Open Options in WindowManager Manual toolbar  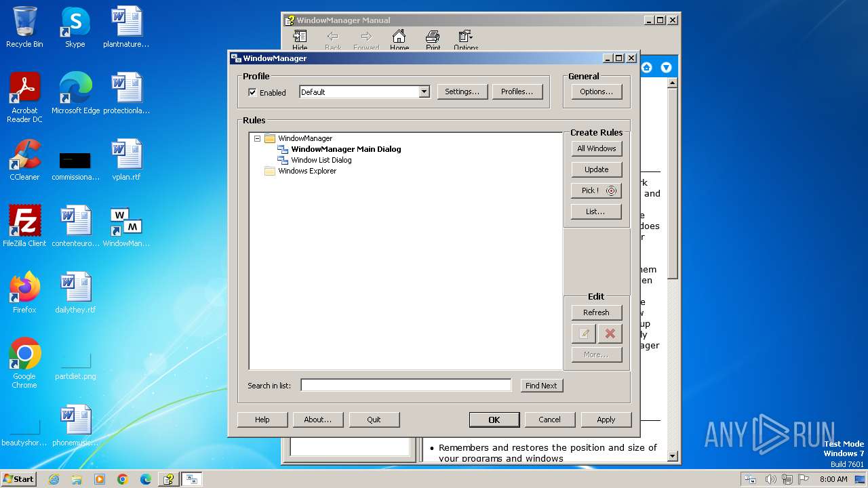point(466,39)
